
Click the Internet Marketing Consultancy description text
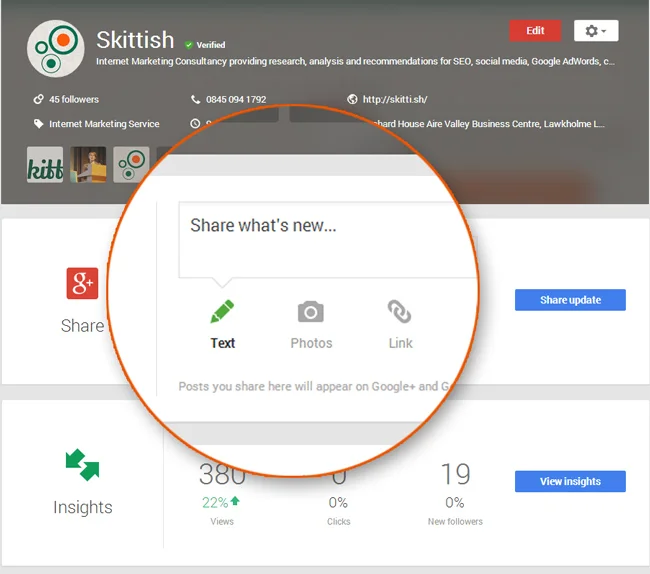355,61
